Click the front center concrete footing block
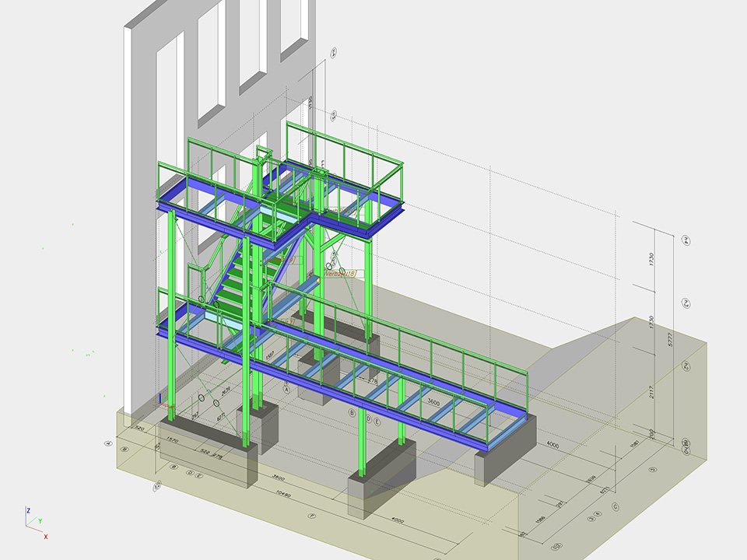 click(381, 478)
